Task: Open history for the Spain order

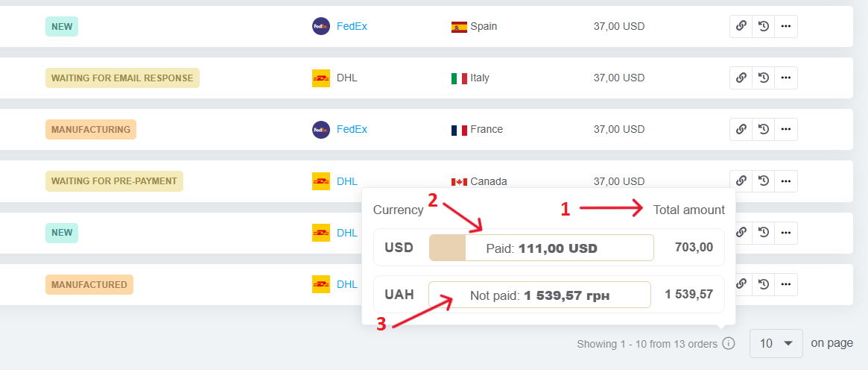Action: click(x=764, y=26)
